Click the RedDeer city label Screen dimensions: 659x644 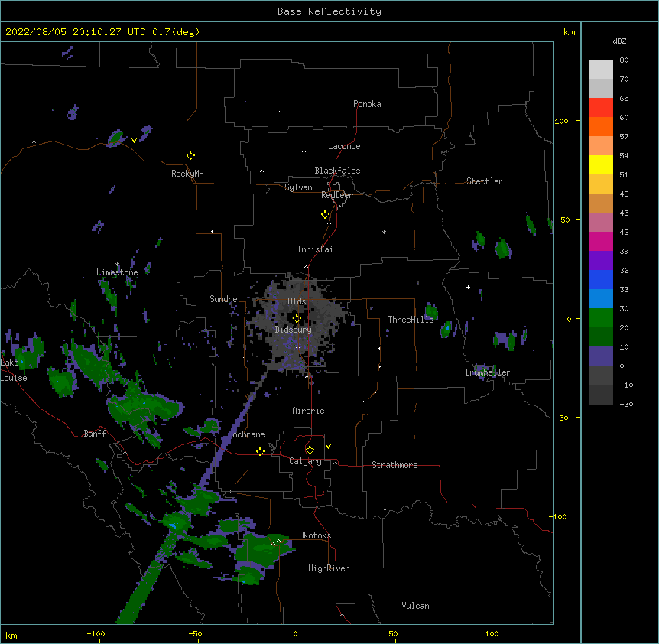click(x=336, y=195)
